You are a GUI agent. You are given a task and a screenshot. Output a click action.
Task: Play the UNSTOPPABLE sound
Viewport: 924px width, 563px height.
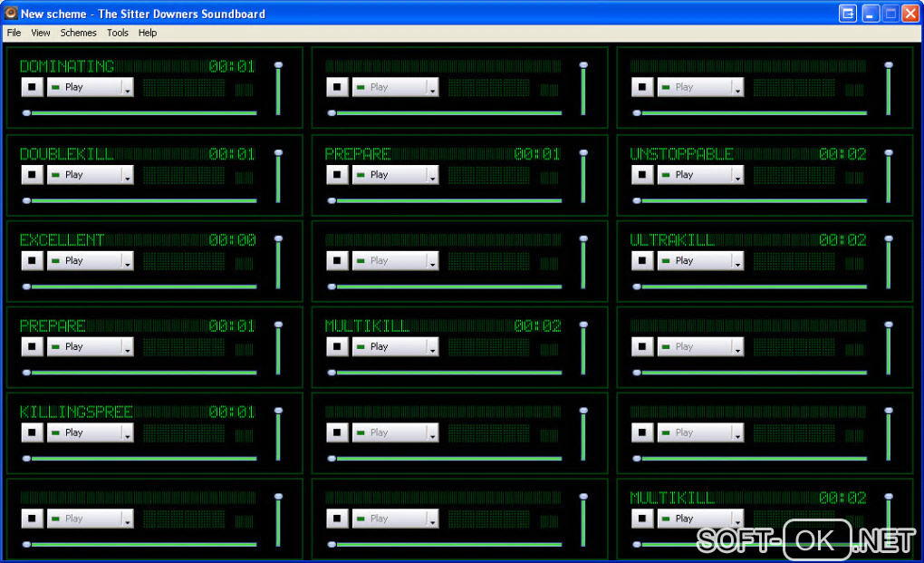click(695, 174)
